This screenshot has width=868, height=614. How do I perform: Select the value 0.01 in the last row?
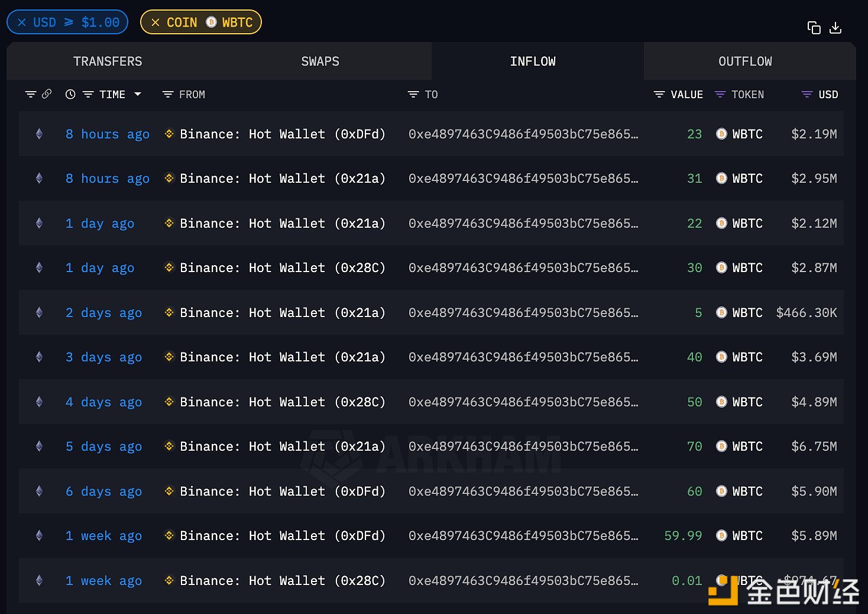point(687,581)
